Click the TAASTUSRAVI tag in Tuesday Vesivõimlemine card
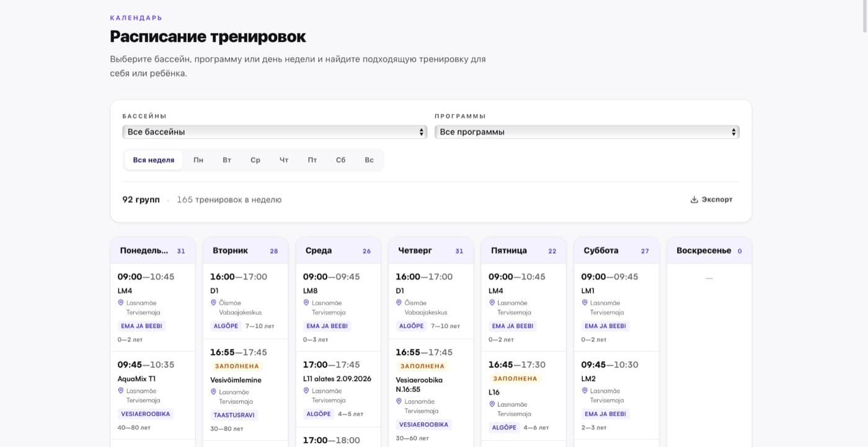Viewport: 868px width, 447px height. point(234,415)
